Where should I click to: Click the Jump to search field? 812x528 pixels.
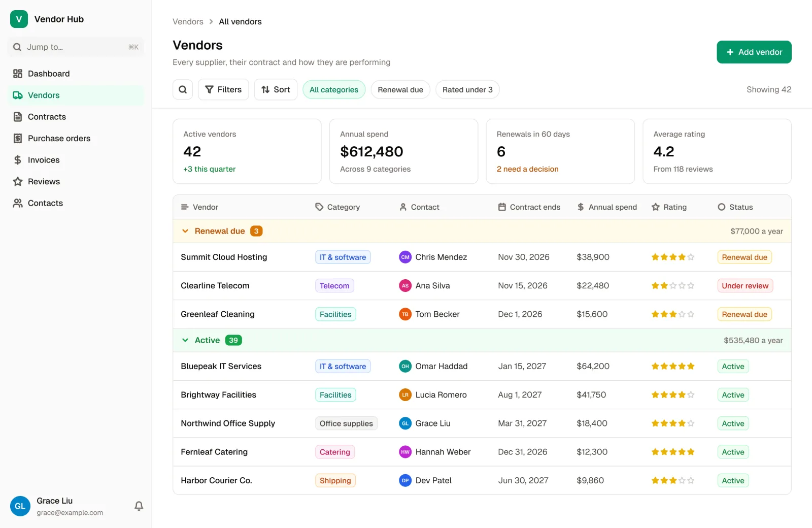point(76,47)
